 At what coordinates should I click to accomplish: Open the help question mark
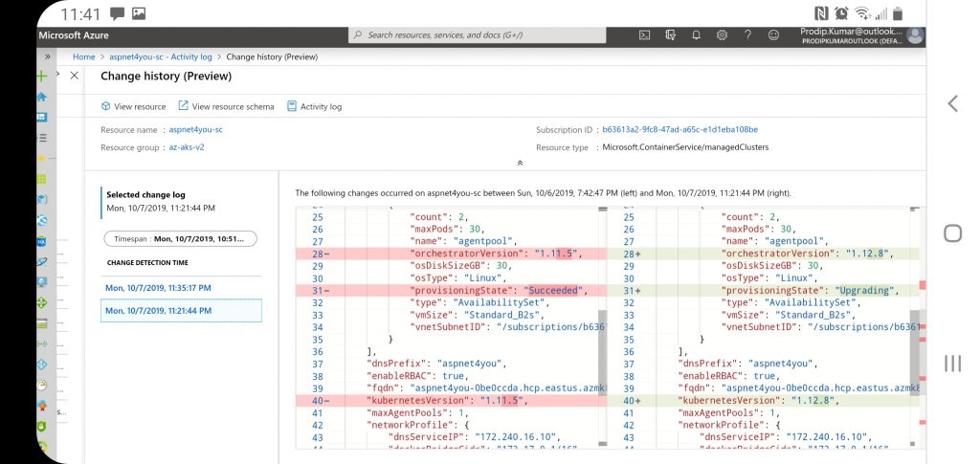click(x=747, y=35)
